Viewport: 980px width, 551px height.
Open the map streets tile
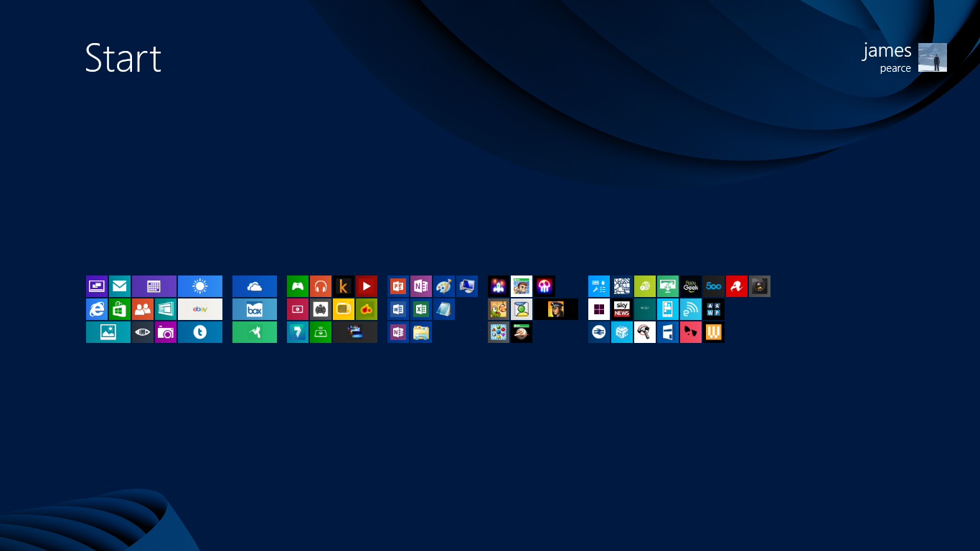[622, 286]
